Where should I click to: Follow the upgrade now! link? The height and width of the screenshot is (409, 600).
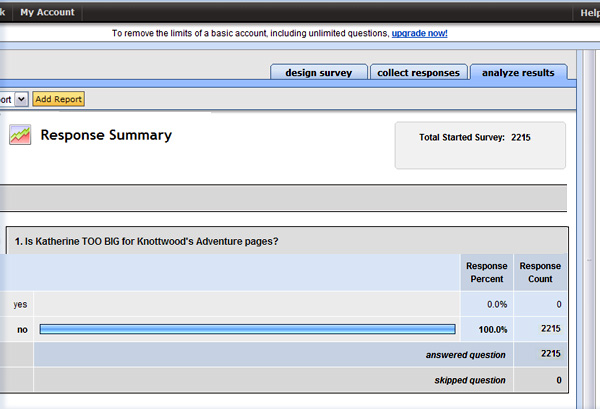pyautogui.click(x=419, y=33)
